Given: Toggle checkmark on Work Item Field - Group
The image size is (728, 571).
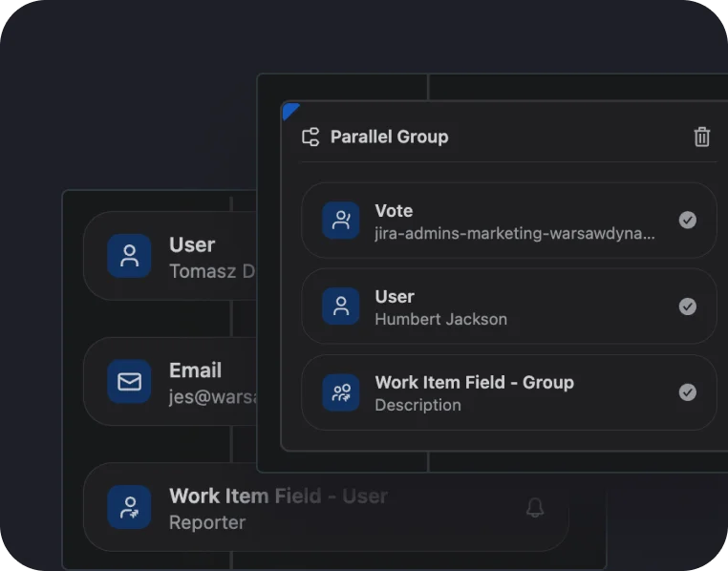Looking at the screenshot, I should tap(688, 392).
